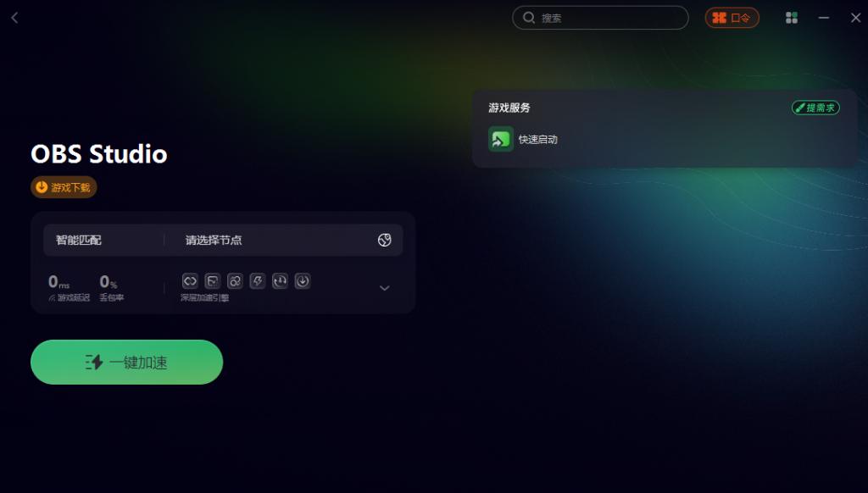Image resolution: width=868 pixels, height=493 pixels.
Task: Click the two-circles acceleration engine icon
Action: point(235,281)
